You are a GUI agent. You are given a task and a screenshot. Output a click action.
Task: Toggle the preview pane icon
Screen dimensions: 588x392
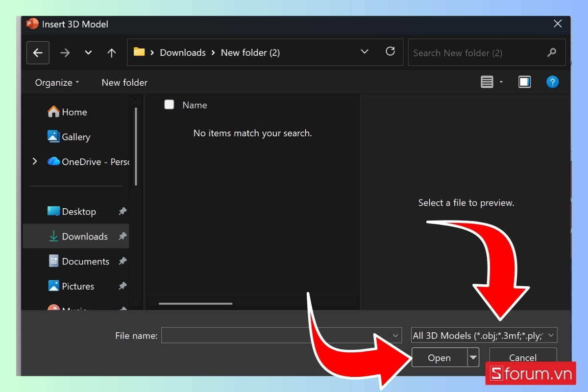coord(524,82)
